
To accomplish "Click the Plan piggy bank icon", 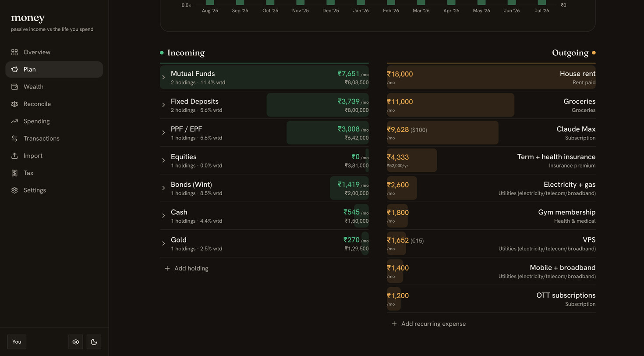I will click(x=14, y=69).
